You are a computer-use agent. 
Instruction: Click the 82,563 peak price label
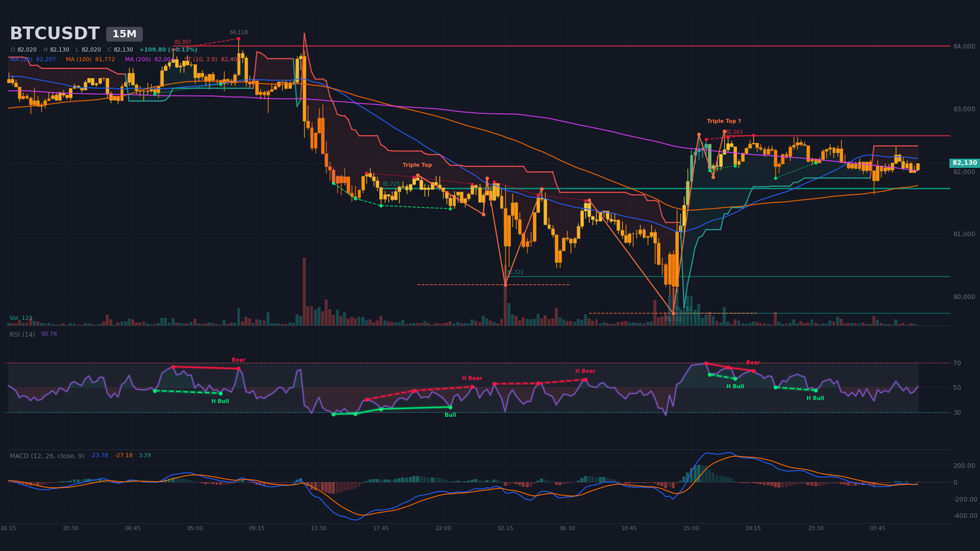point(734,132)
